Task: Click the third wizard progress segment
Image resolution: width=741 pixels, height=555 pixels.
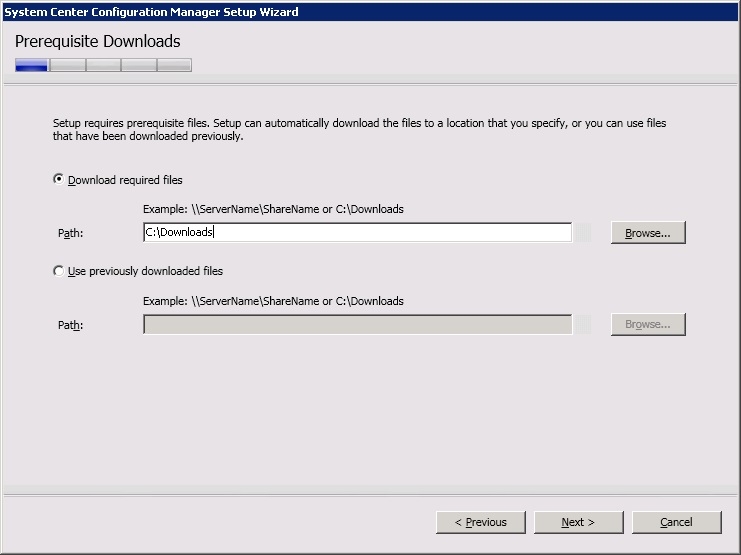Action: point(103,66)
